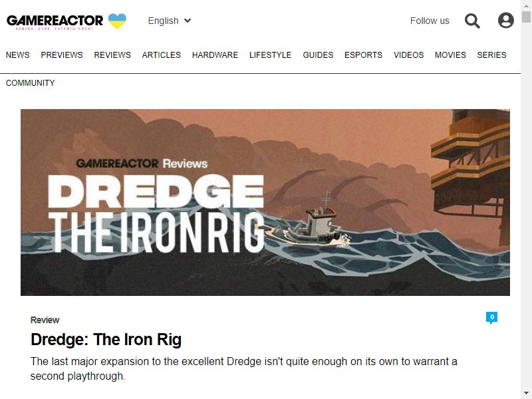Click the vertical scrollbar thumb
532x399 pixels.
[526, 17]
